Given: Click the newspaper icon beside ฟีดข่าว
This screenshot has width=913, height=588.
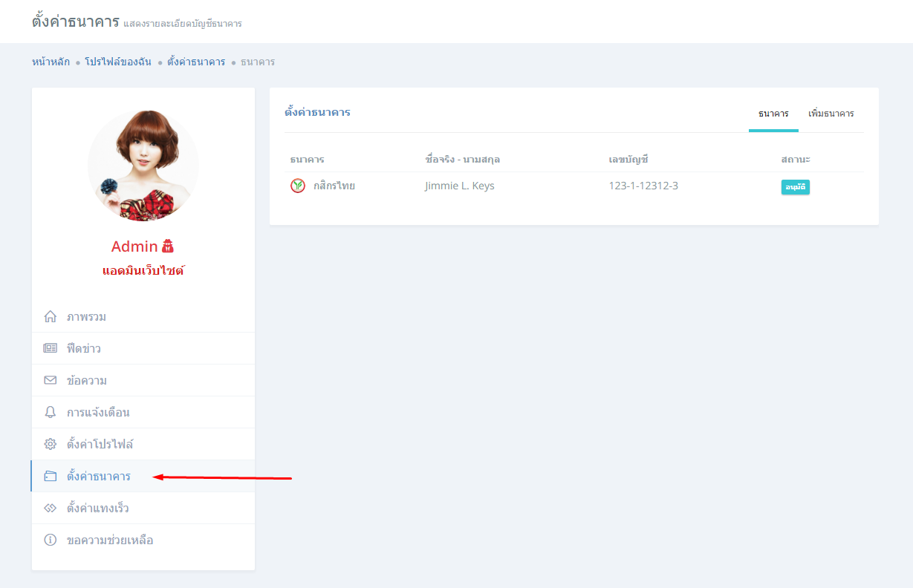Looking at the screenshot, I should pyautogui.click(x=51, y=349).
